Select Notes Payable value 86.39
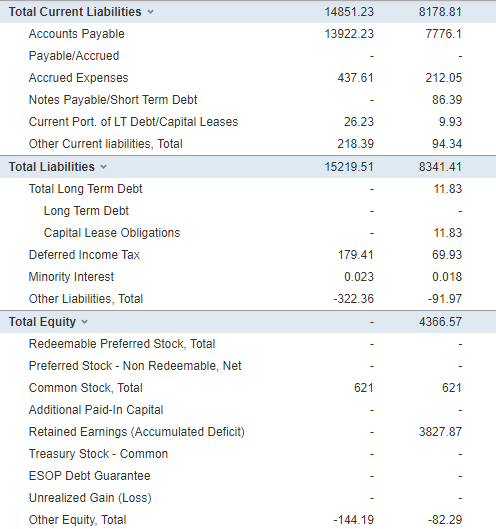Viewport: 496px width, 529px height. coord(447,100)
